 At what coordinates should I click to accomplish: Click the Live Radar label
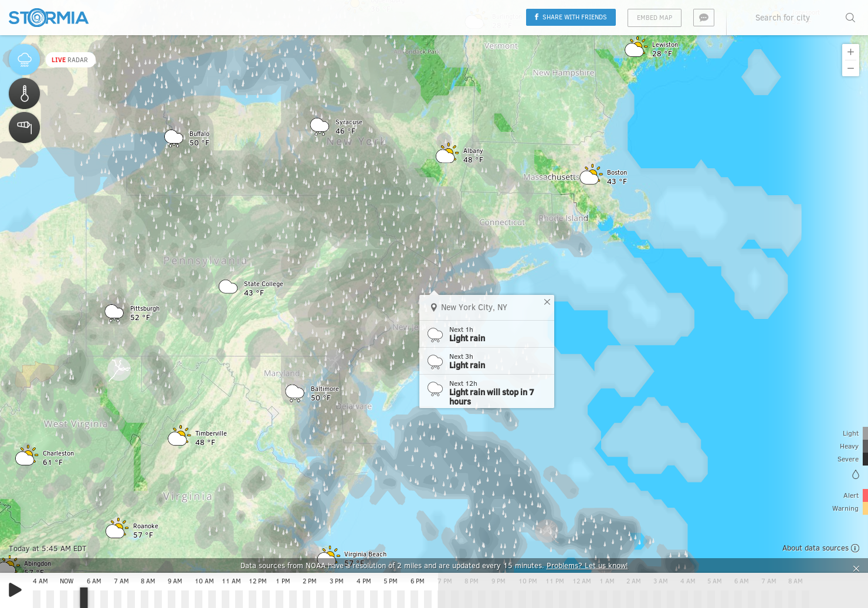[70, 60]
